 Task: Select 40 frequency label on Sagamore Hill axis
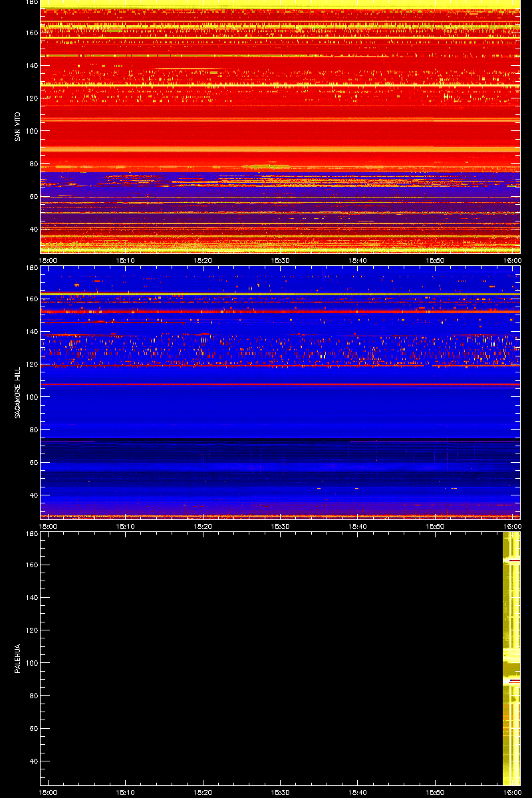pyautogui.click(x=33, y=495)
